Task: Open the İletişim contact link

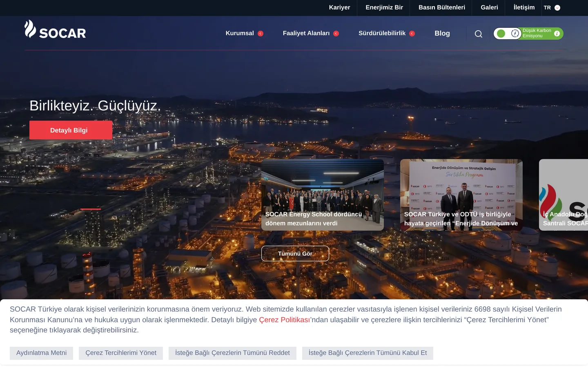Action: click(x=524, y=7)
